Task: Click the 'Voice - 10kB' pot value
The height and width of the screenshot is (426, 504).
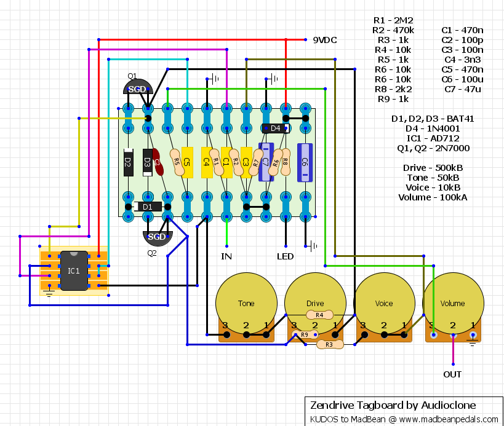Action: pyautogui.click(x=433, y=188)
